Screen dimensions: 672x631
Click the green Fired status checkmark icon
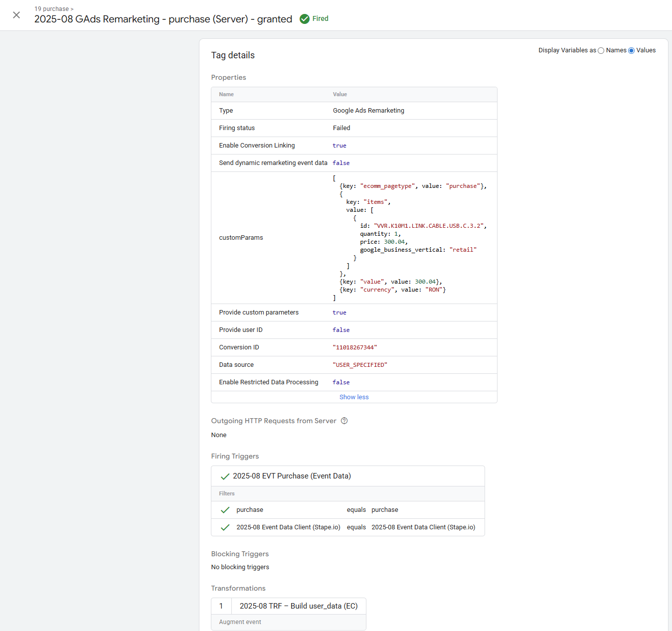305,19
